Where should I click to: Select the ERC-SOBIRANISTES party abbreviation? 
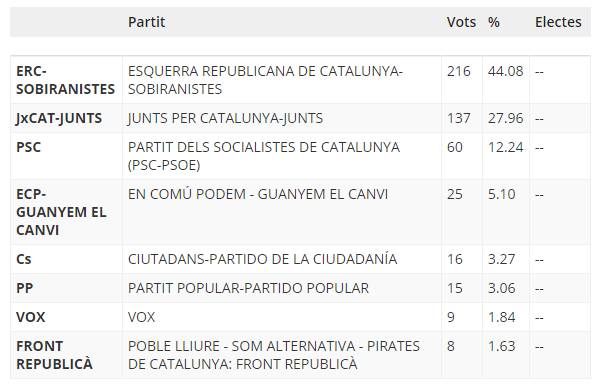(65, 80)
